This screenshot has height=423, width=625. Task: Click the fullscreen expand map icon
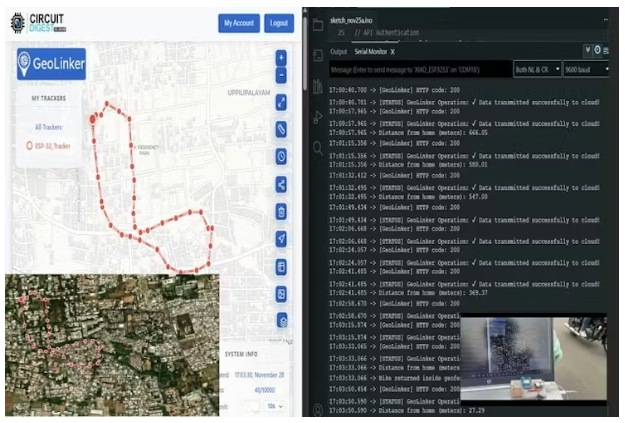coord(281,102)
